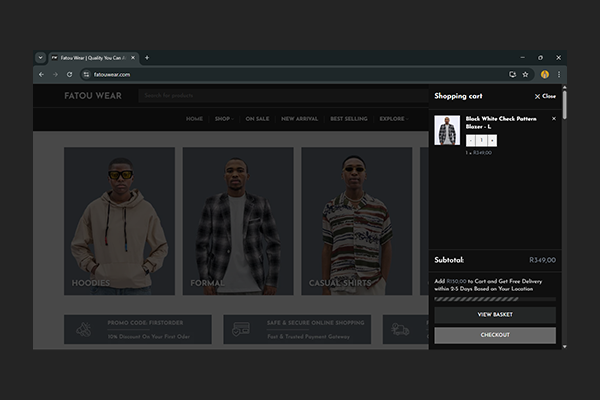Click the browser back arrow
Viewport: 600px width, 400px height.
coord(41,74)
